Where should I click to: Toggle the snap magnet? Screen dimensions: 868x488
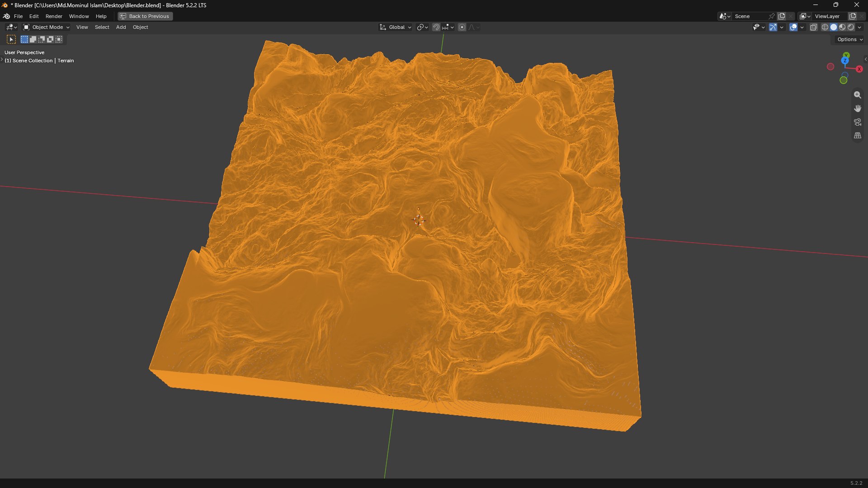point(436,27)
